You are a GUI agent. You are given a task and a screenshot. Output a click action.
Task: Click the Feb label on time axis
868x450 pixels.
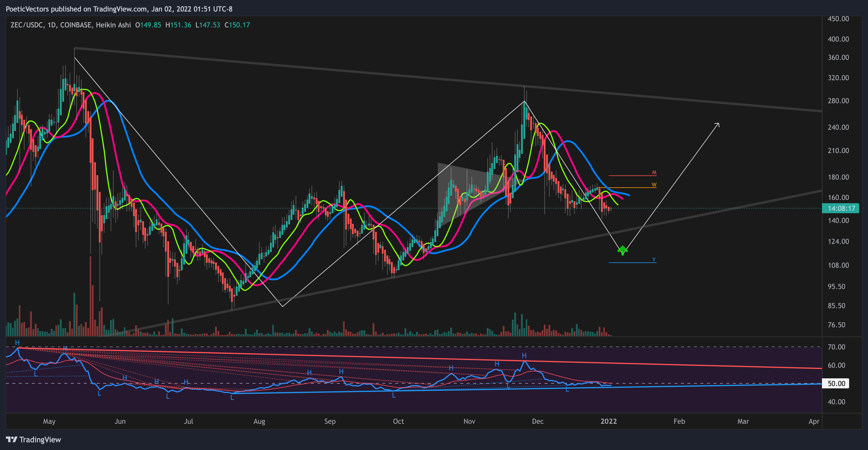point(679,421)
